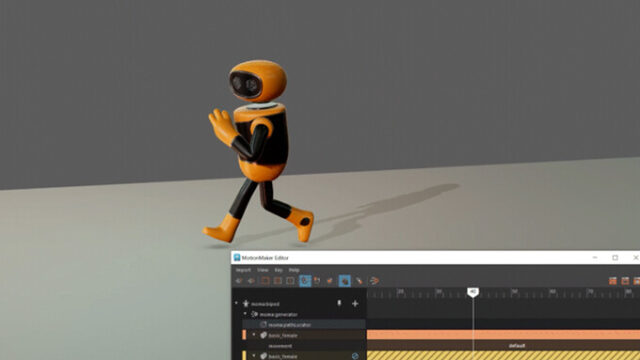Click the orange swirl icon ending the toolbar
The height and width of the screenshot is (360, 640).
click(374, 281)
